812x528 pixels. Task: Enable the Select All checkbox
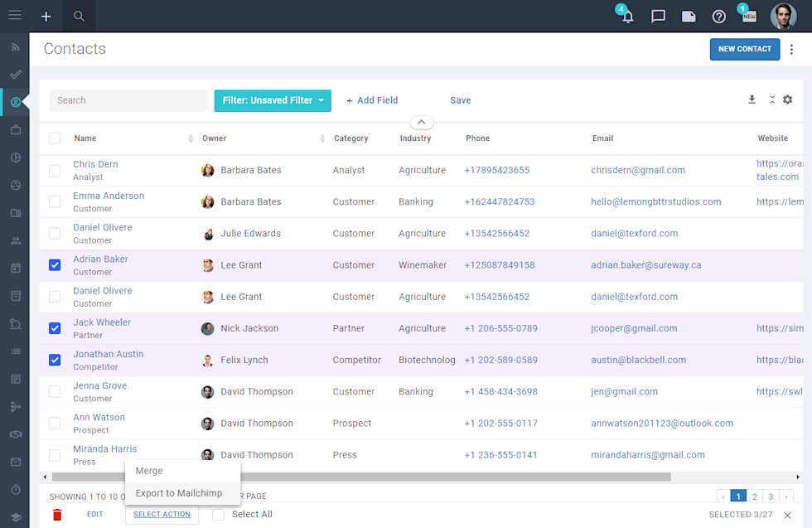coord(218,514)
